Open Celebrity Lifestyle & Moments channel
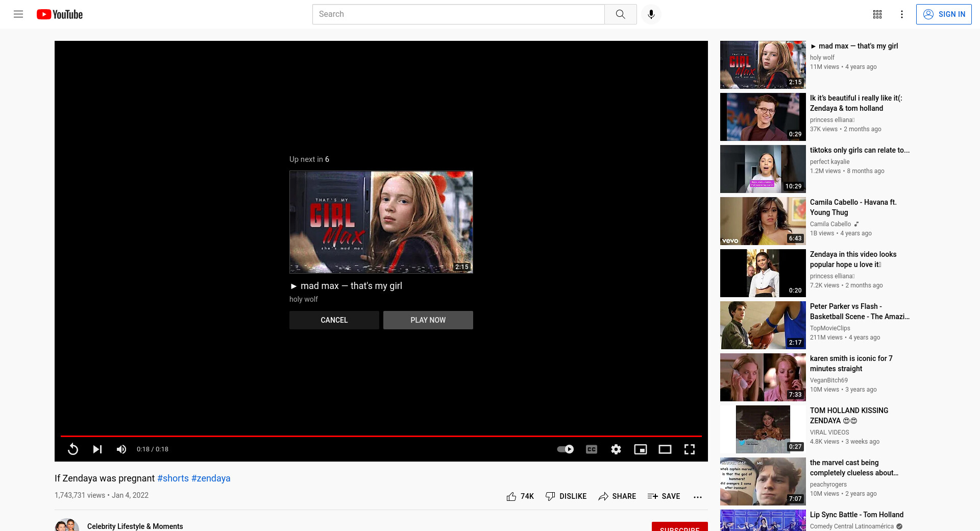This screenshot has height=531, width=980. click(135, 526)
